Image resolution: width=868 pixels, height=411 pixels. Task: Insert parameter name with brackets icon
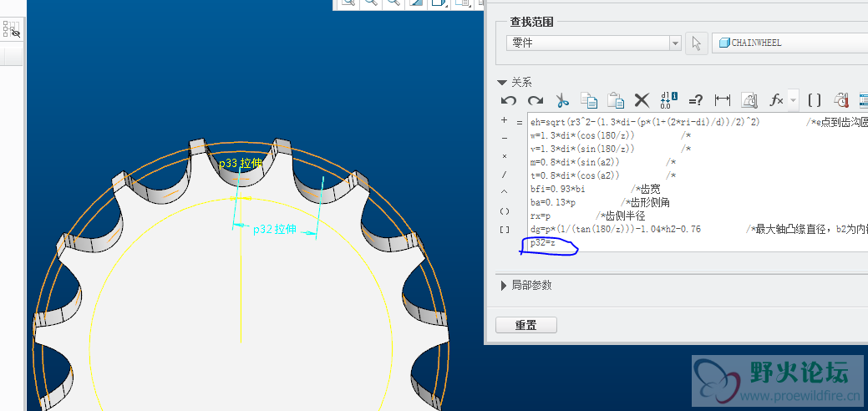[815, 100]
